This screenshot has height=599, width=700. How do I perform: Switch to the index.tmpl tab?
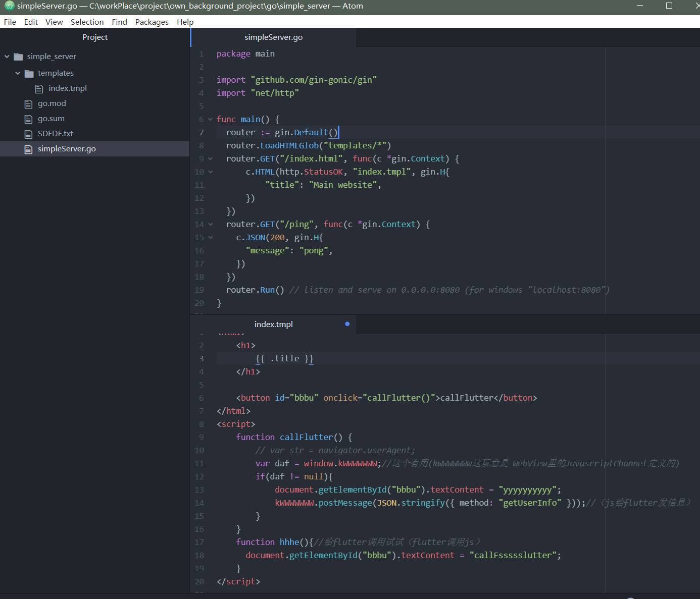[x=274, y=324]
